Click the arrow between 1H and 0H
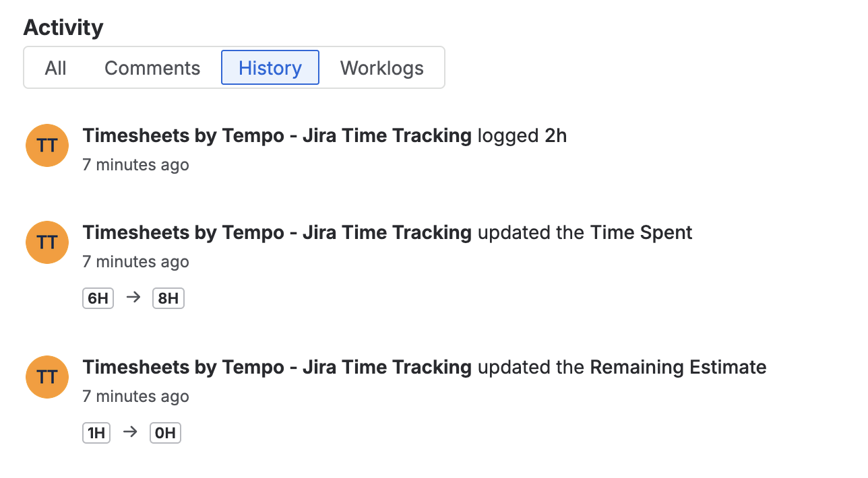 (130, 432)
